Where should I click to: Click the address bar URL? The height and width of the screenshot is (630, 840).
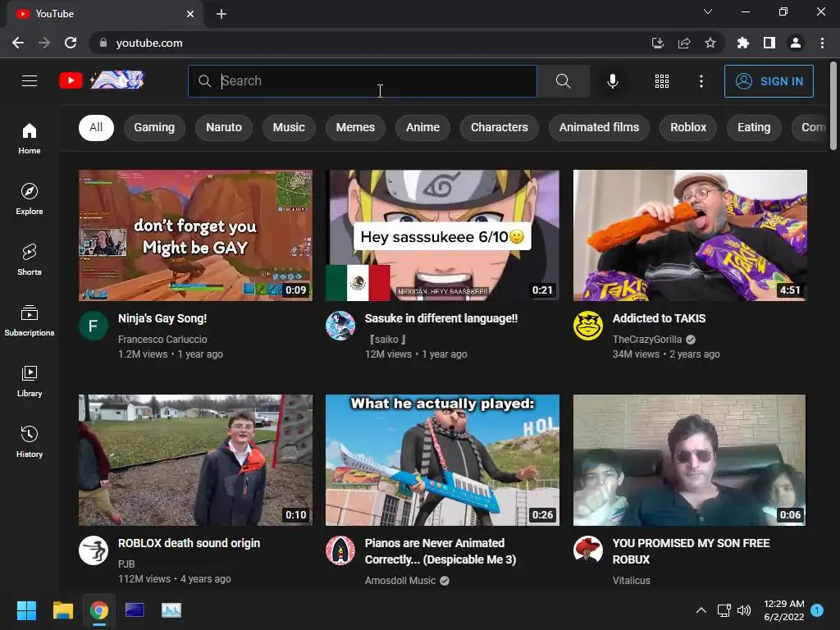(x=149, y=43)
